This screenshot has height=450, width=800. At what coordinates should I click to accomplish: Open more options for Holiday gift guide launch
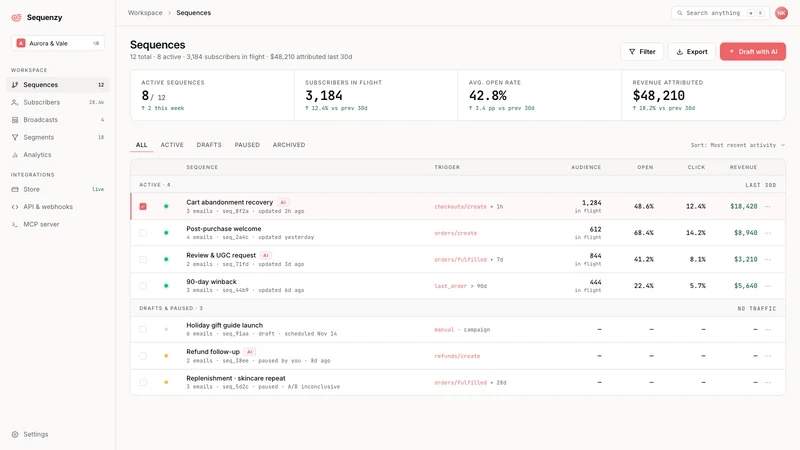768,330
